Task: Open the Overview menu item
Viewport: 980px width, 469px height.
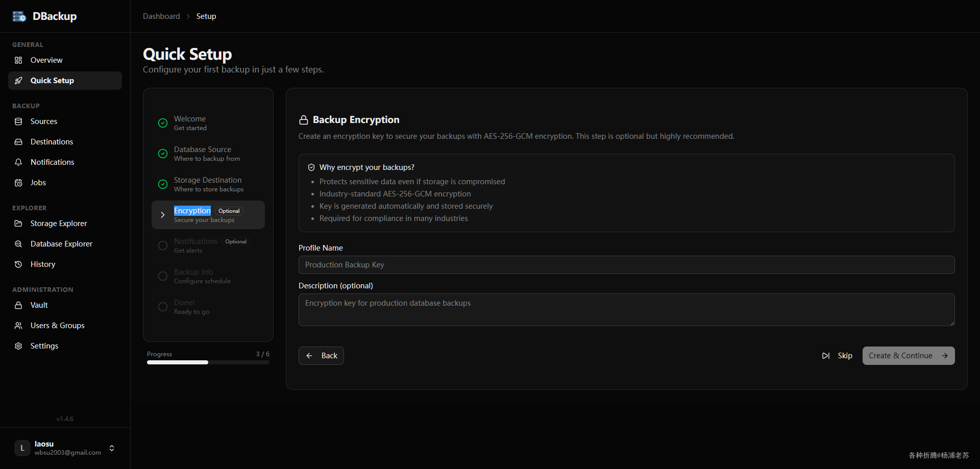Action: (x=46, y=60)
